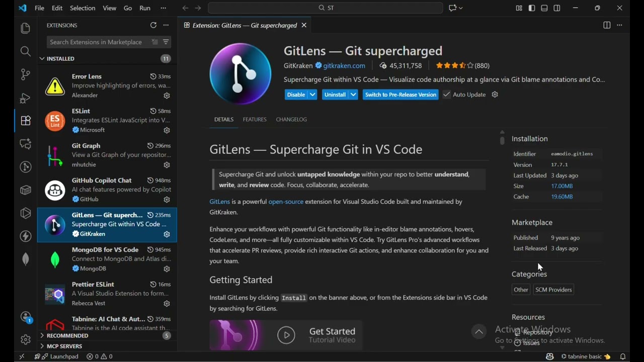Select Git Graph extension in list
The image size is (644, 362).
(x=107, y=156)
